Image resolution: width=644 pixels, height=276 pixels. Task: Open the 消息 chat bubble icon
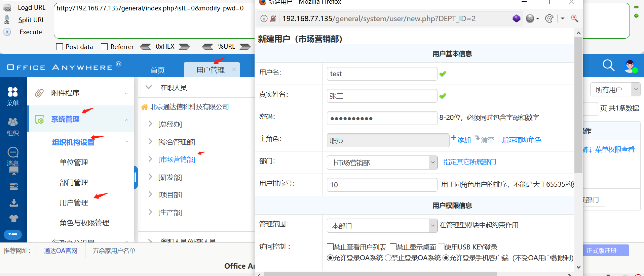13,152
